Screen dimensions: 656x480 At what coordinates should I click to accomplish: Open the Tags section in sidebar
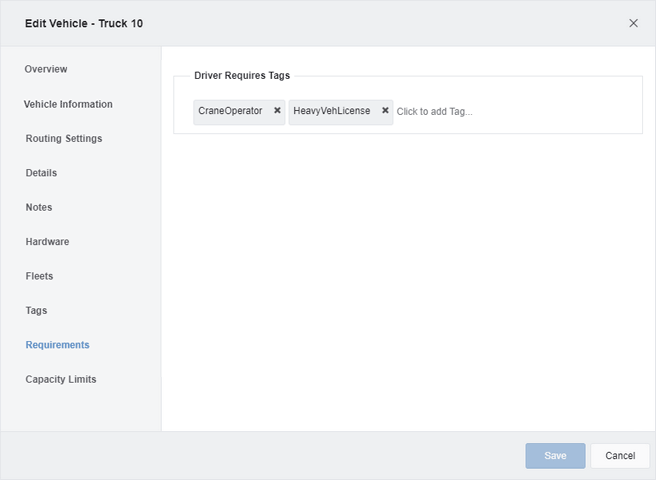tap(37, 310)
